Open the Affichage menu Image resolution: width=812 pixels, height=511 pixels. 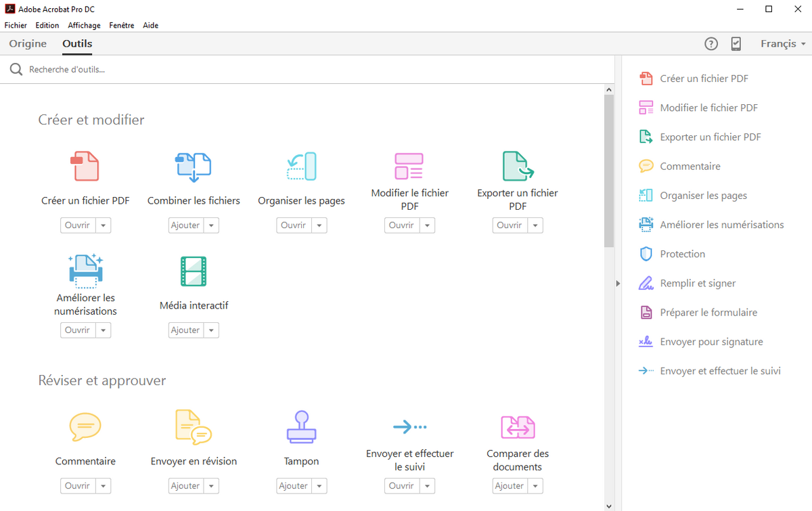point(84,25)
